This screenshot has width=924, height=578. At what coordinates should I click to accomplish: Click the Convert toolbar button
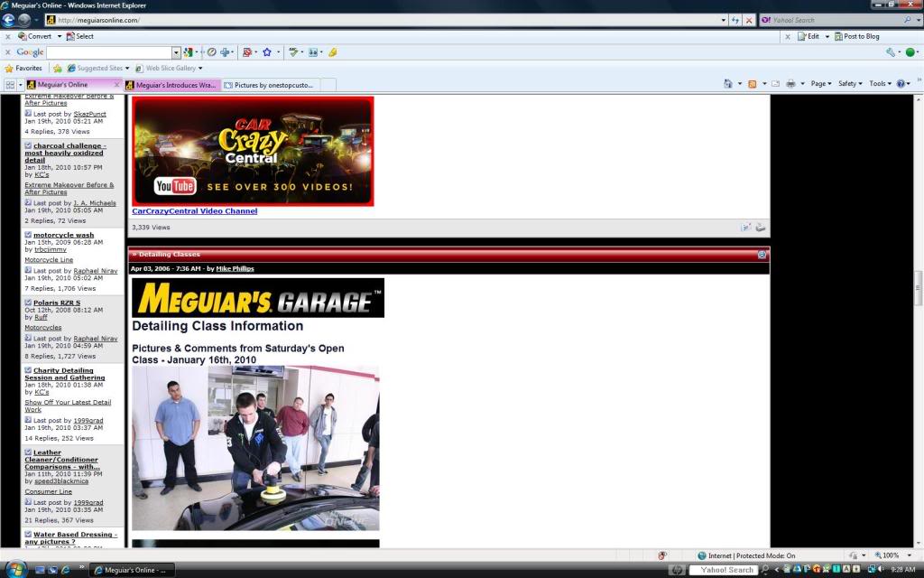(x=35, y=36)
